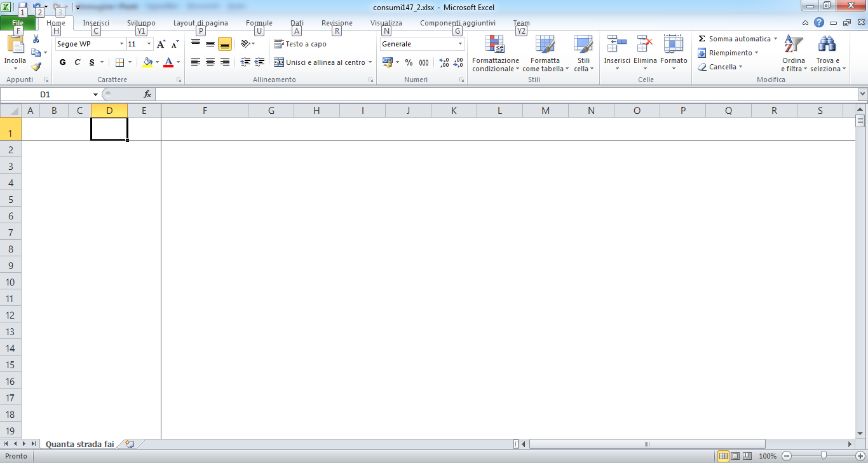This screenshot has height=463, width=868.
Task: Click the Cut scissors icon
Action: [36, 39]
